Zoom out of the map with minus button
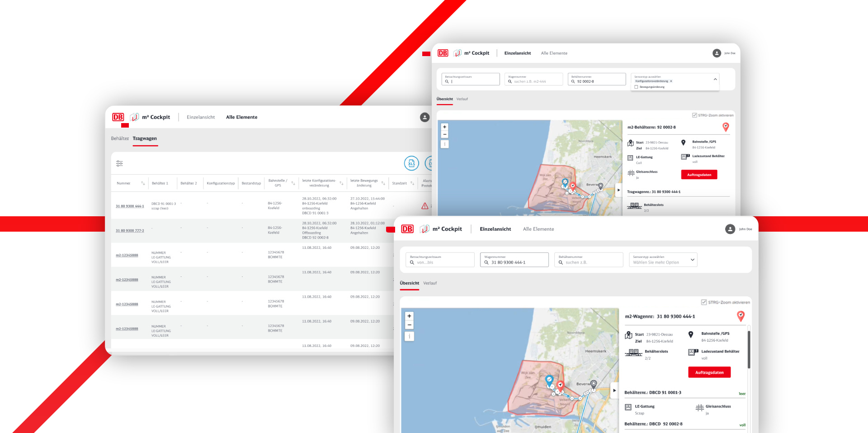 click(410, 325)
